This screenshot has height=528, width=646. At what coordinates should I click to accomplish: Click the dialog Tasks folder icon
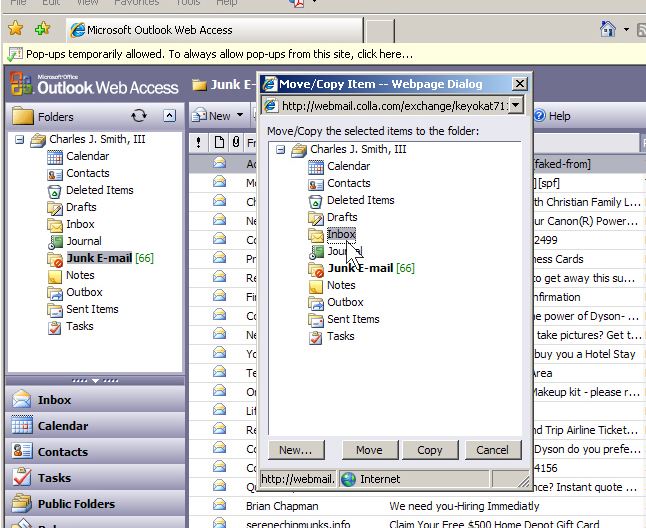(x=316, y=337)
